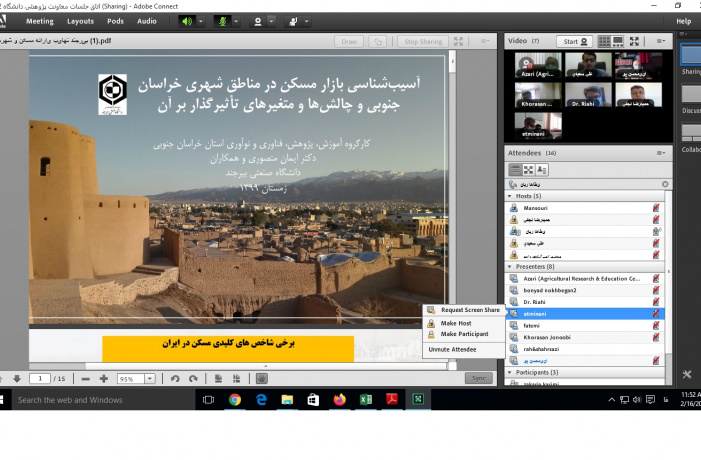This screenshot has height=460, width=701.
Task: Rotate document clockwise
Action: 193,379
